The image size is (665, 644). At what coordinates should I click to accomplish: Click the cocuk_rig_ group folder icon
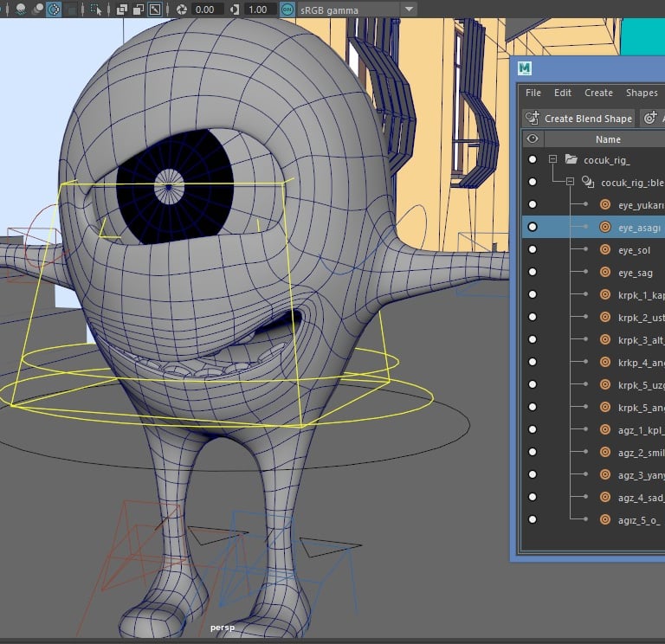coord(571,159)
